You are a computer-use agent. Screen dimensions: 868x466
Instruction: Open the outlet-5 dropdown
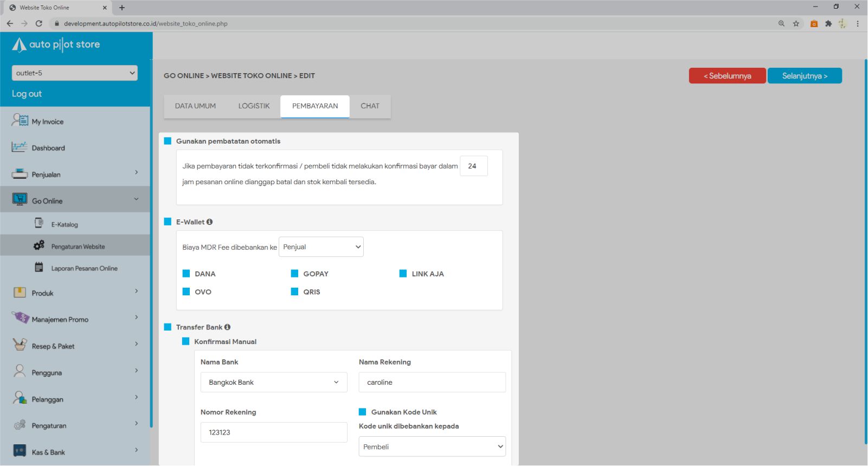[x=74, y=73]
